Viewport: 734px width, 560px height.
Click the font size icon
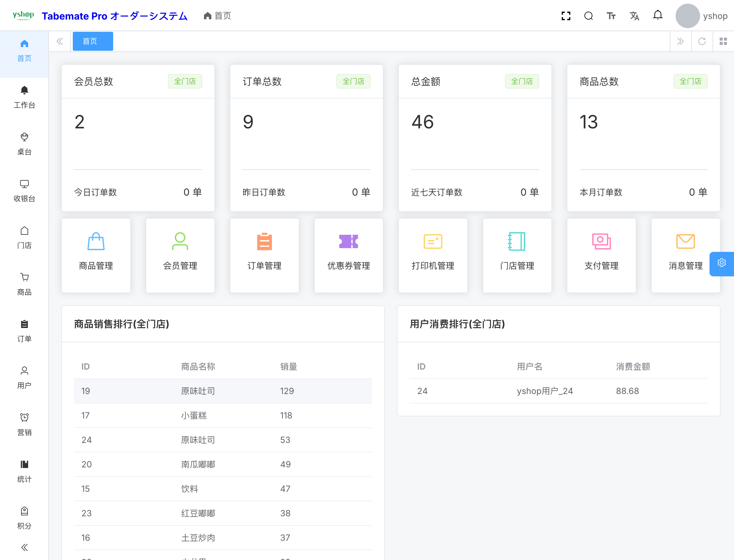pos(611,16)
